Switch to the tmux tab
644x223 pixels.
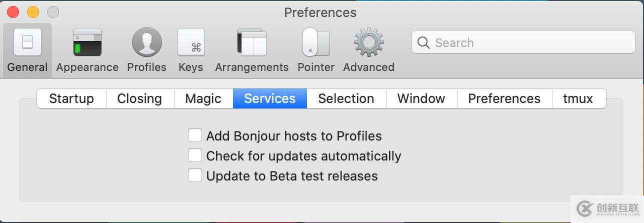pyautogui.click(x=578, y=98)
